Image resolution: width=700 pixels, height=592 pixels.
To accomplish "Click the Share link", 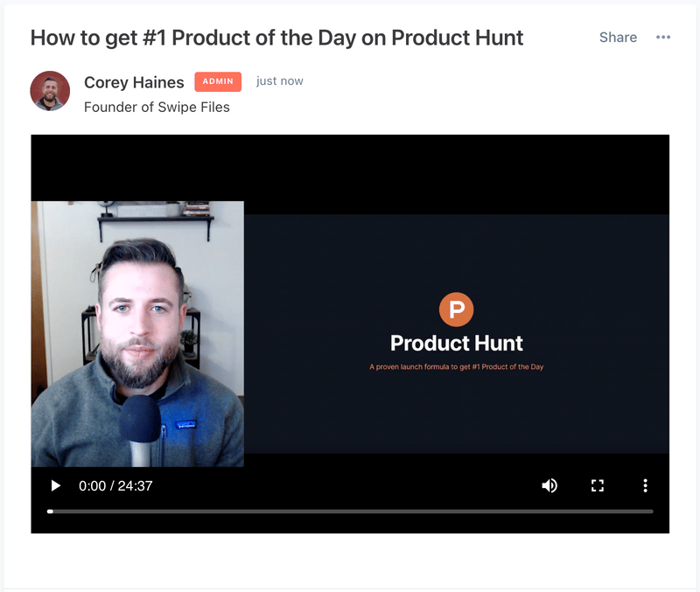I will tap(618, 37).
